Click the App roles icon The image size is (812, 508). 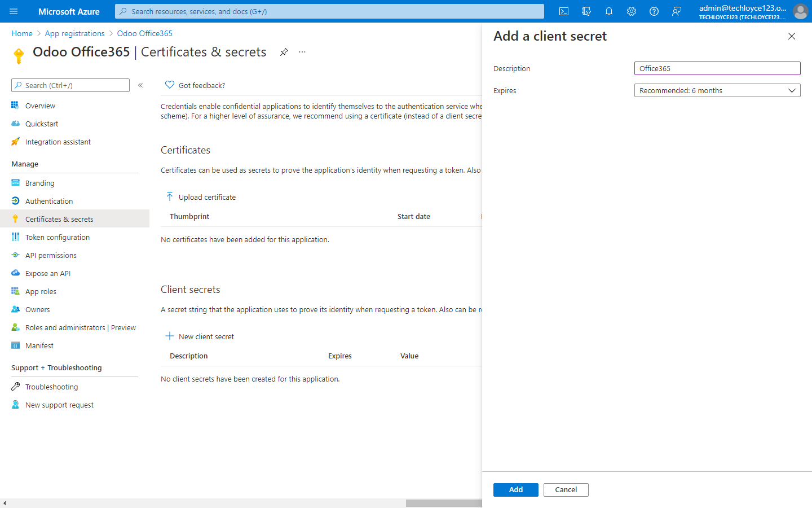15,291
